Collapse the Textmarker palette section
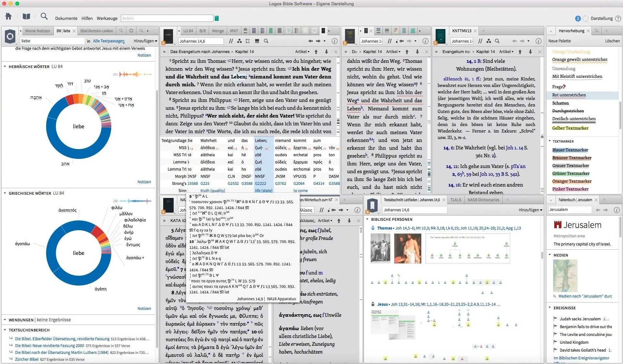The width and height of the screenshot is (623, 364). pos(550,141)
